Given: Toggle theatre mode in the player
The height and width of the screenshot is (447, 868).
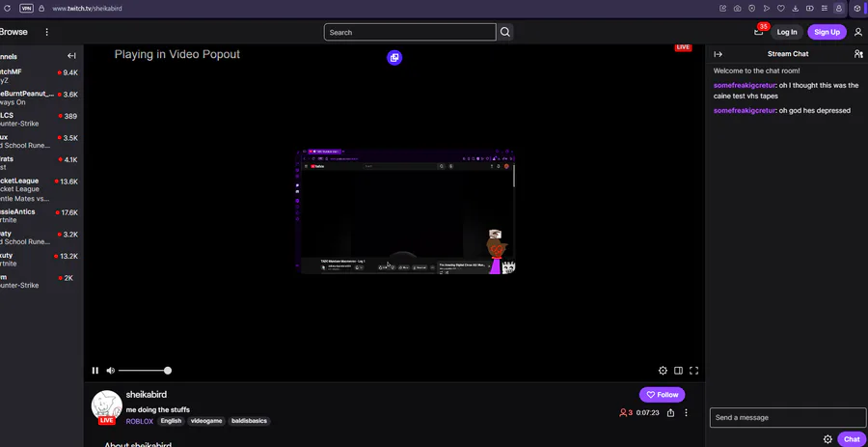Looking at the screenshot, I should tap(678, 371).
